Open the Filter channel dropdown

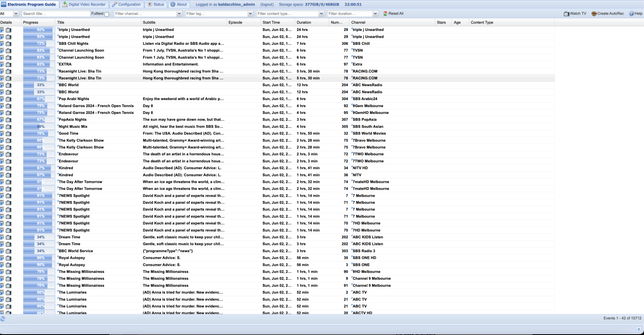point(179,14)
